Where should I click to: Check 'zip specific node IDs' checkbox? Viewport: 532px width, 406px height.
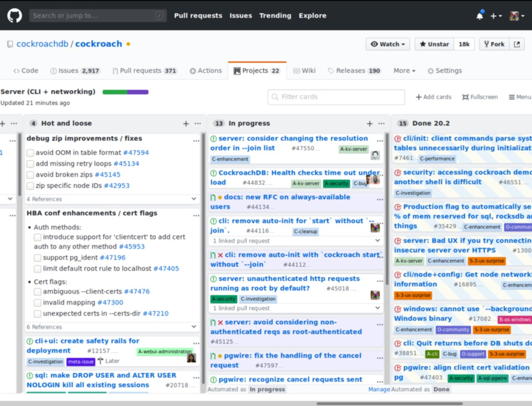point(30,186)
